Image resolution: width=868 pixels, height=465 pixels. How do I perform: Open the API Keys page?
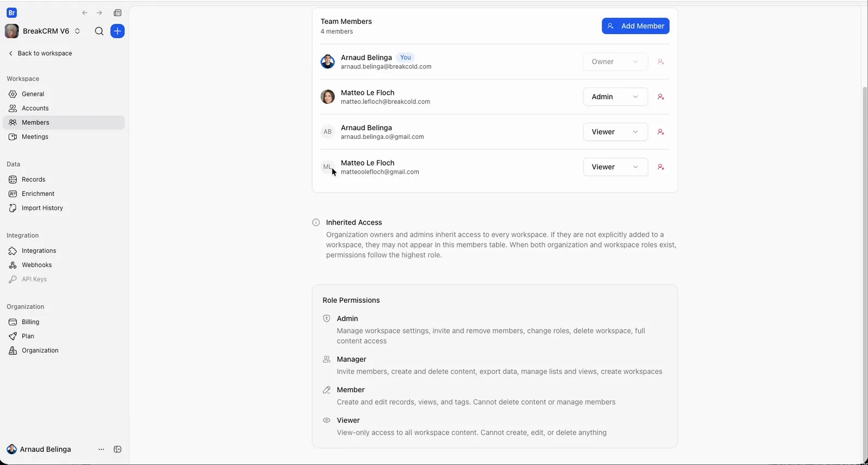click(x=63, y=279)
